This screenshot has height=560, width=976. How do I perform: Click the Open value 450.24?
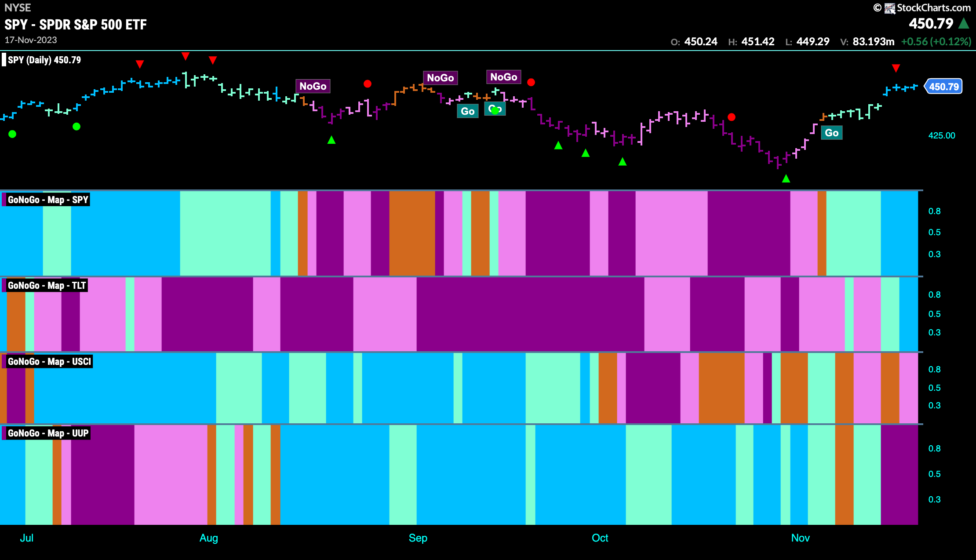[701, 42]
